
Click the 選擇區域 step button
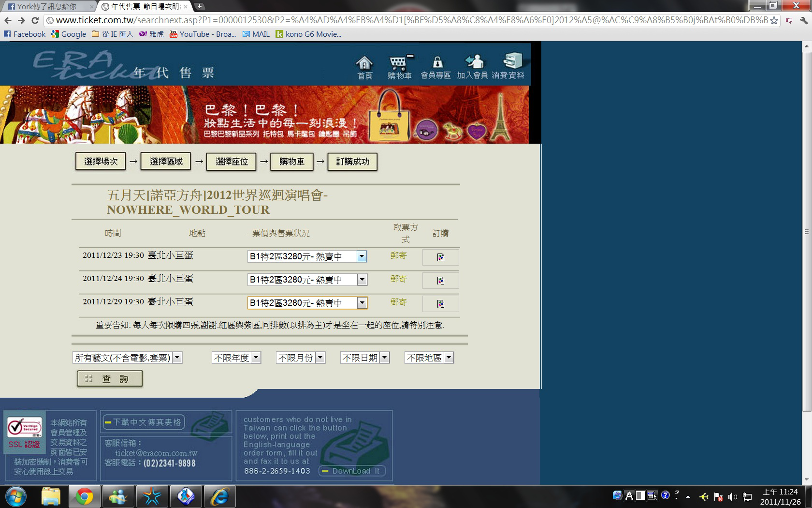tap(166, 162)
